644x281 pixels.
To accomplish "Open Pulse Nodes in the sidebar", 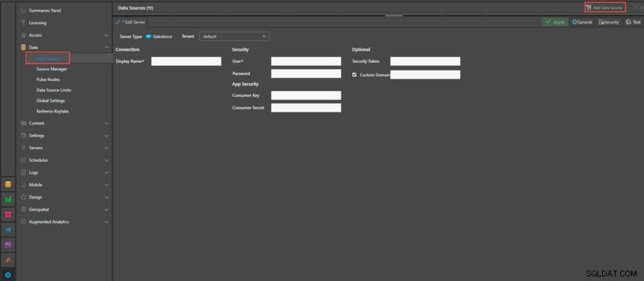I will point(48,79).
